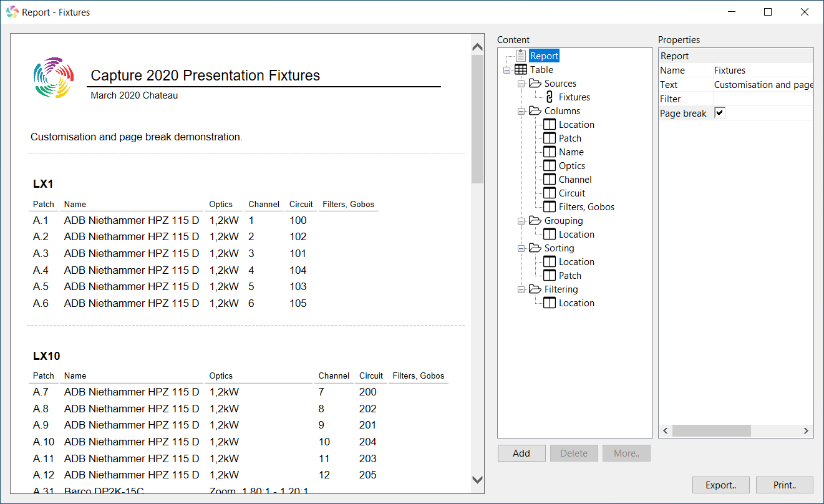Screen dimensions: 824x504
Task: Click the Filtering folder icon
Action: point(535,289)
